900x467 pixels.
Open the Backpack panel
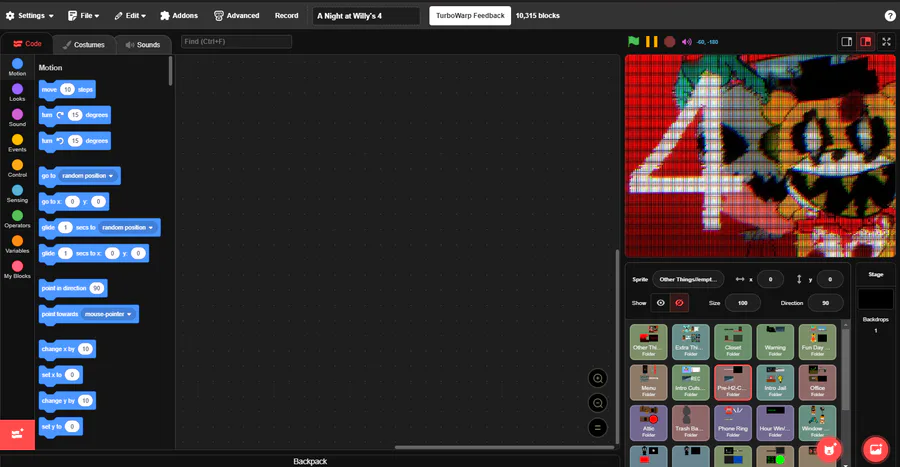coord(310,461)
